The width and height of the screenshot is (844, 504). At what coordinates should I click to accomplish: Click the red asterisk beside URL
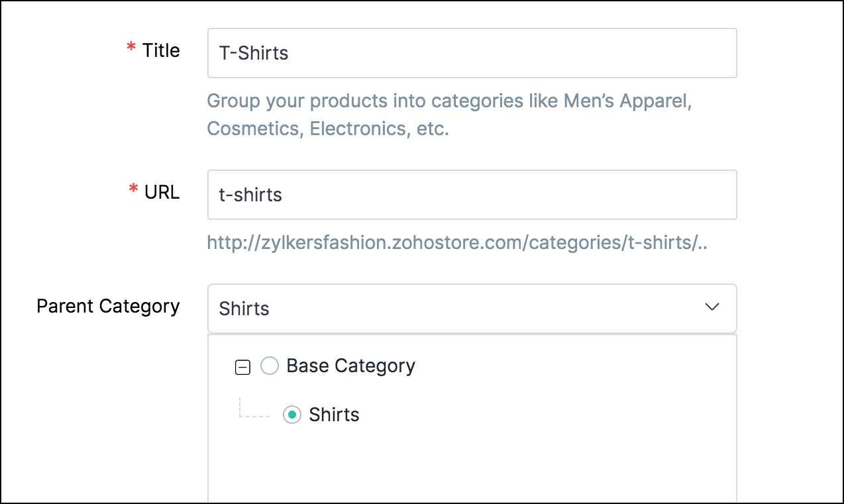click(x=133, y=191)
